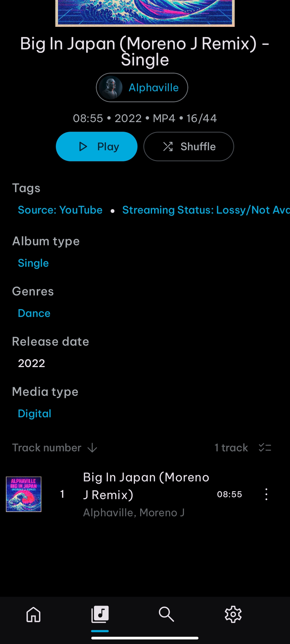
Task: Tap the track cover thumbnail
Action: click(24, 494)
